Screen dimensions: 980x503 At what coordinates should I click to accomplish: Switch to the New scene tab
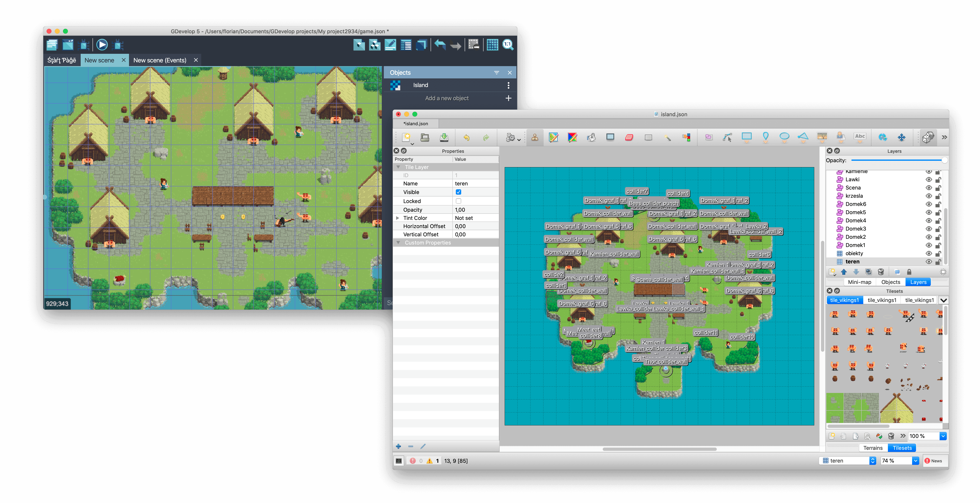coord(99,60)
